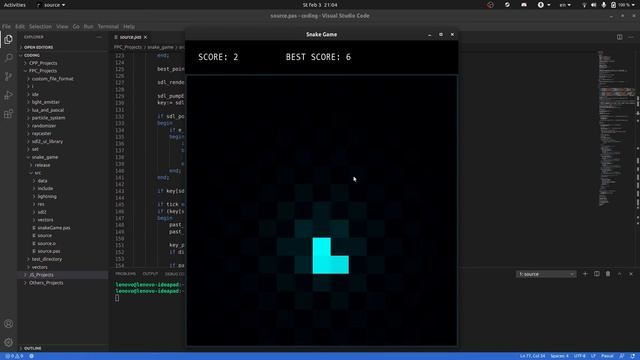Viewport: 640px width, 360px height.
Task: Click errors and warnings status indicator
Action: click(13, 356)
